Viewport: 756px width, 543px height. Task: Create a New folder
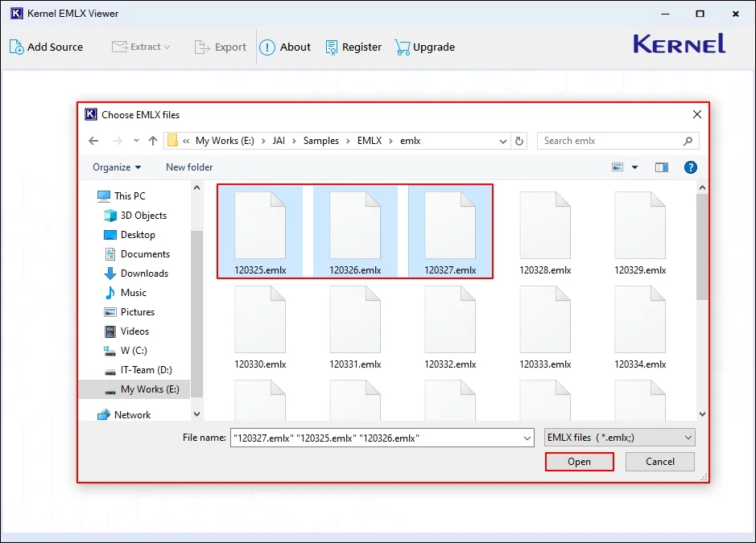pos(188,167)
